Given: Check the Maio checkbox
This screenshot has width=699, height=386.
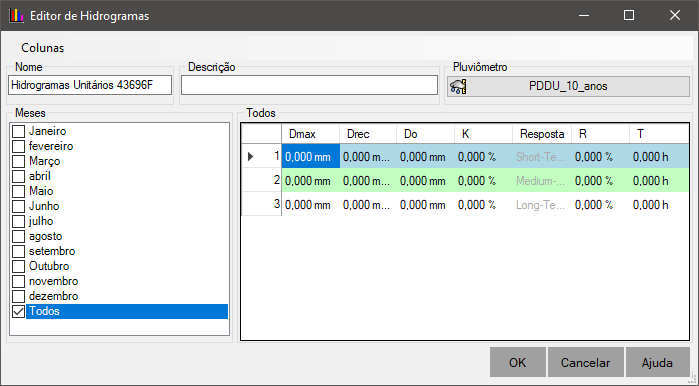Looking at the screenshot, I should [x=18, y=191].
